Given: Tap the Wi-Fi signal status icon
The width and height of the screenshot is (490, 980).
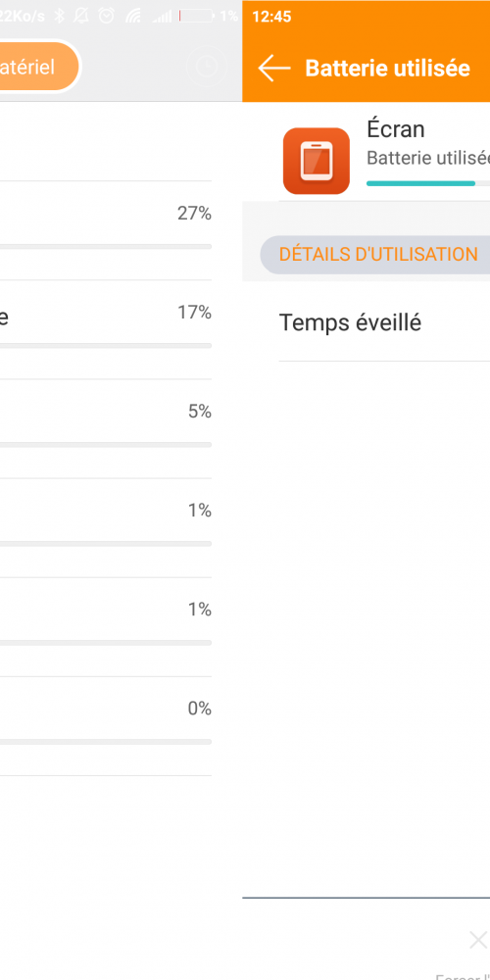Looking at the screenshot, I should pos(133,17).
